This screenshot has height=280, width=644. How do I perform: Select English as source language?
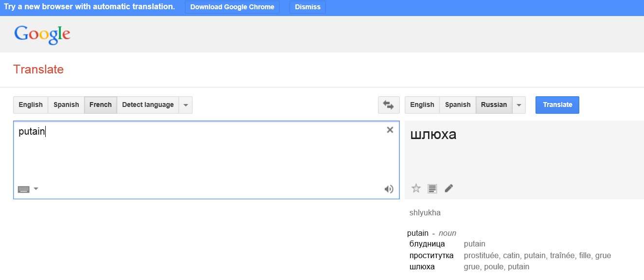[x=30, y=105]
